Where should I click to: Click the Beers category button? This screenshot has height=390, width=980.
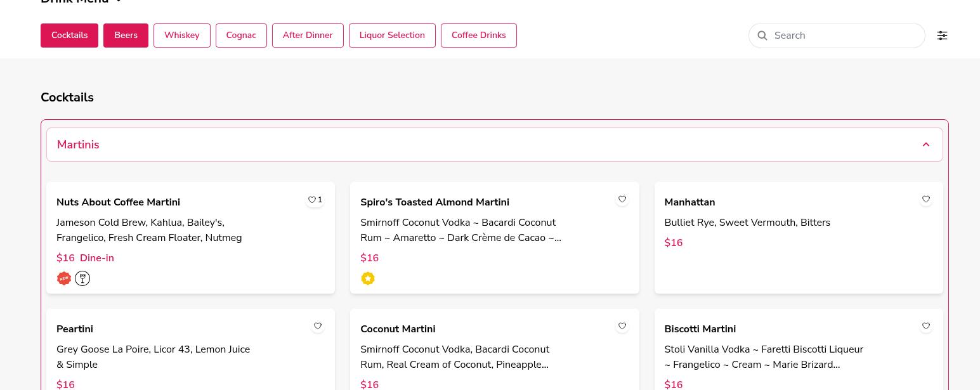coord(126,36)
